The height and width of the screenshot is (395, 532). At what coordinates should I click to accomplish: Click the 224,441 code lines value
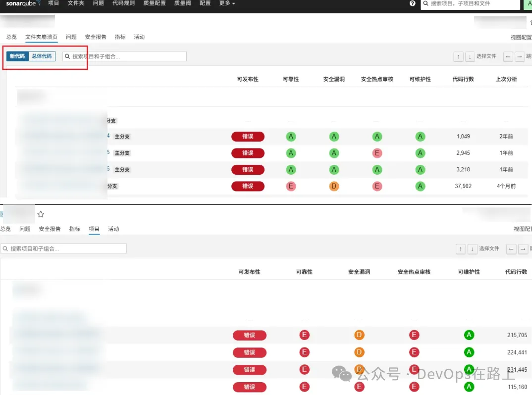[x=517, y=352]
